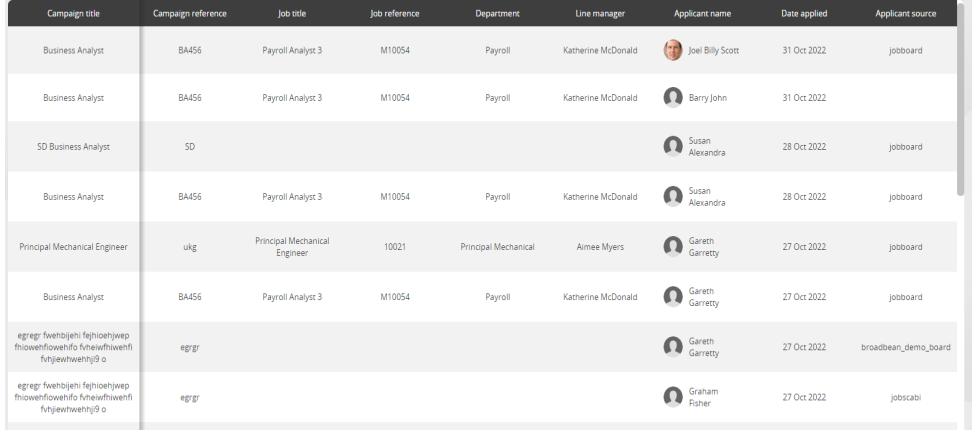Click 27 Oct 2022 date in Graham Fisher row
978x437 pixels.
pyautogui.click(x=804, y=397)
